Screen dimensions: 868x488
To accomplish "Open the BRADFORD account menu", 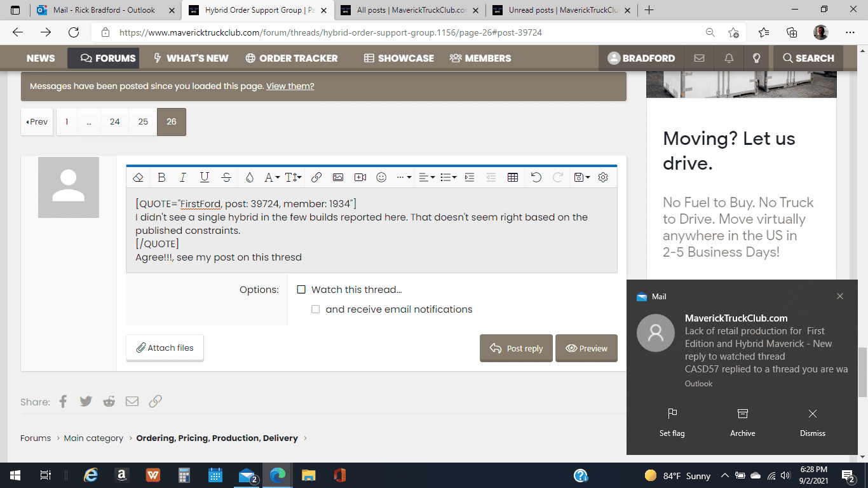I will 641,58.
